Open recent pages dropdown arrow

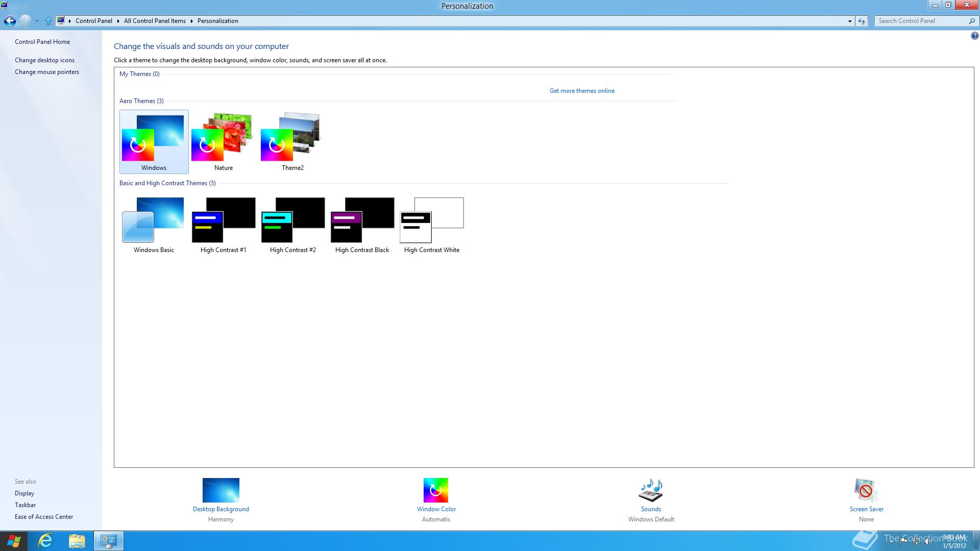[37, 21]
